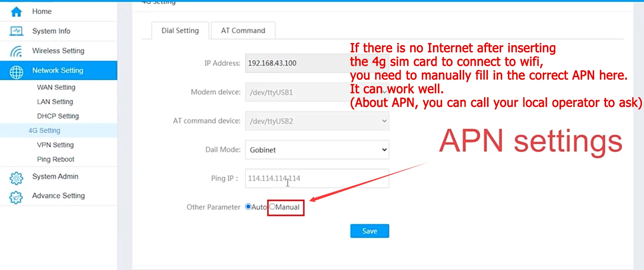
Task: Switch to the AT Command tab
Action: coord(243,31)
